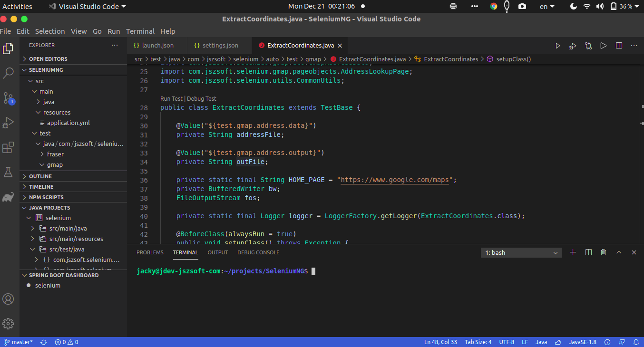Click the thumbs-up Java status icon
The width and height of the screenshot is (644, 347).
(x=557, y=342)
